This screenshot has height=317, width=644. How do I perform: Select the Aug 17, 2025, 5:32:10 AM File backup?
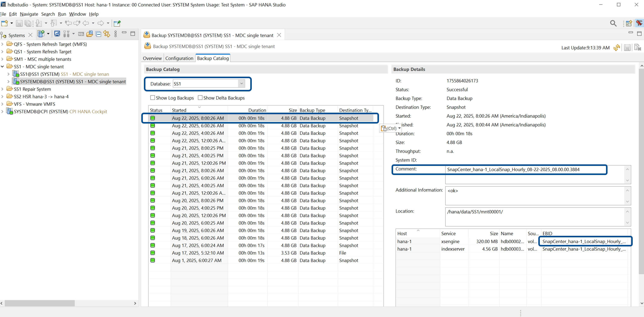coord(198,253)
